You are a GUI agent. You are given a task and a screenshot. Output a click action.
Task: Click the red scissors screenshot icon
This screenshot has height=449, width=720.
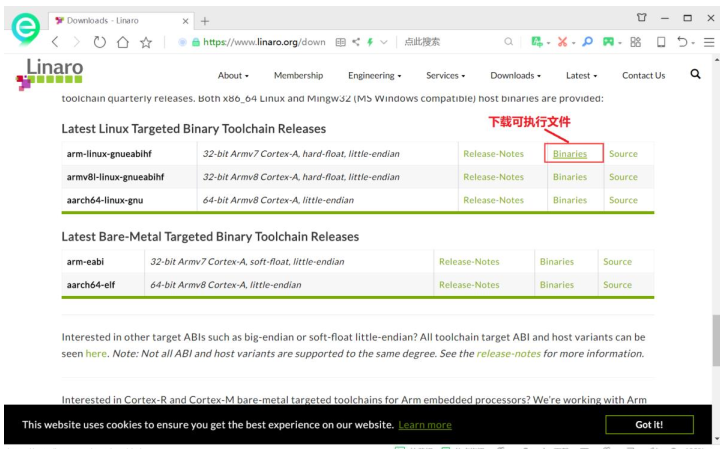(x=562, y=42)
